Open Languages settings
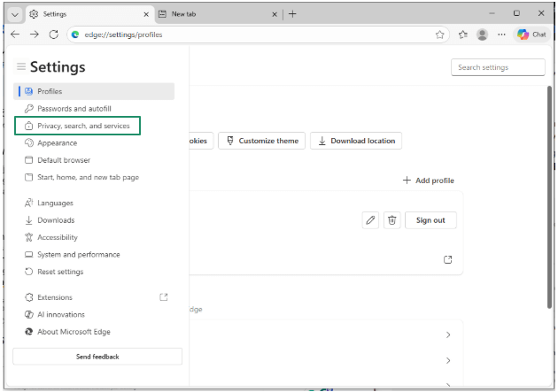Screen dimensions: 558x392 tap(94, 203)
